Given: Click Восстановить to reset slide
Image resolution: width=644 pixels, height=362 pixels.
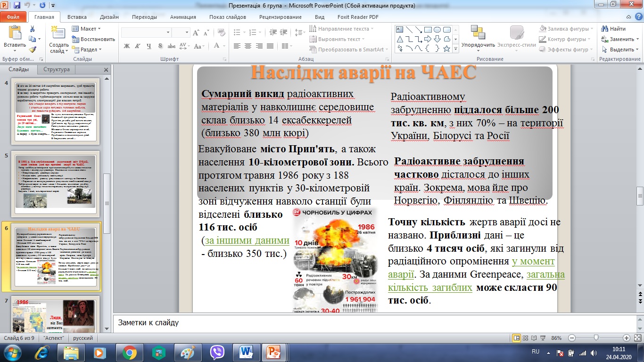Looking at the screenshot, I should pos(93,39).
